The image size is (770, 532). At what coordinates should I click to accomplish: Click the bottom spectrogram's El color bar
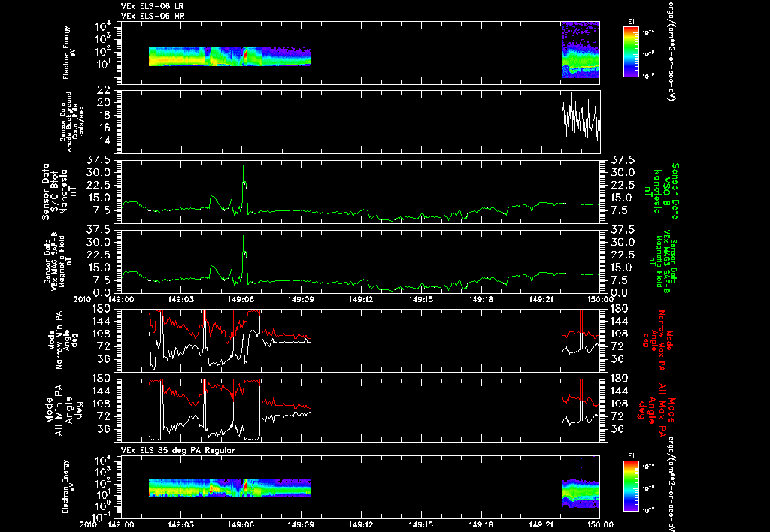click(x=631, y=487)
